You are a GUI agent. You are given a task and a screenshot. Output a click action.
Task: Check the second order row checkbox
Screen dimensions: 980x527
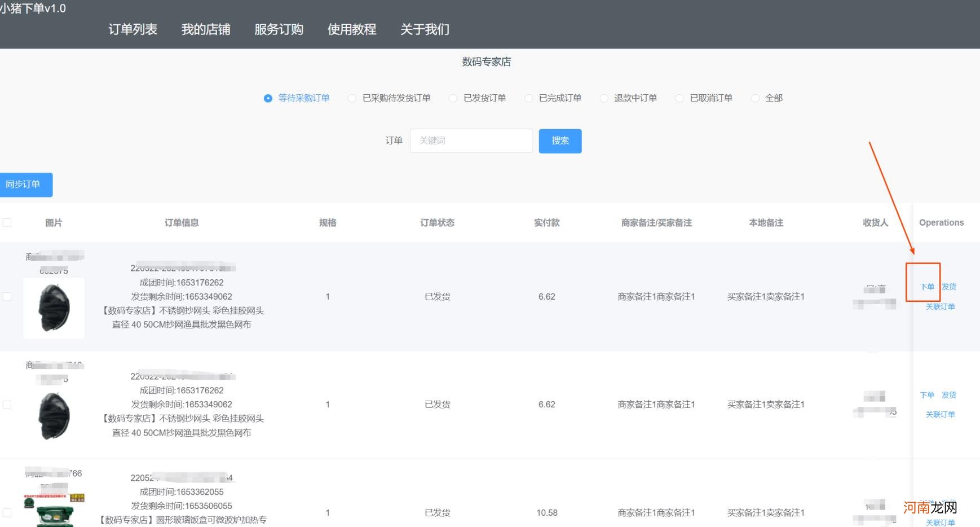(x=7, y=404)
